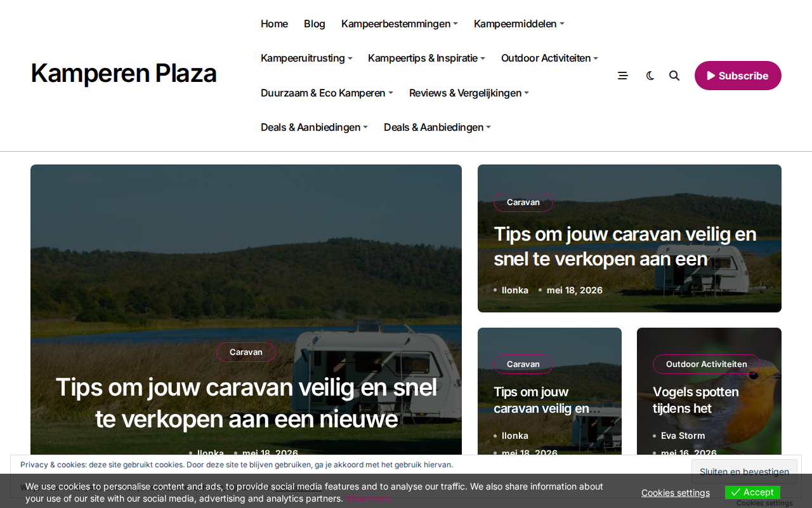The height and width of the screenshot is (508, 812).
Task: Click author Eva Storm
Action: (683, 436)
